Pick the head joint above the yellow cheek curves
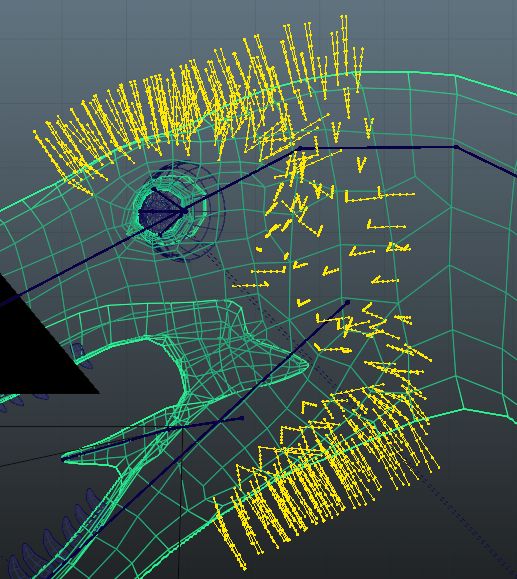The image size is (517, 579). point(300,148)
